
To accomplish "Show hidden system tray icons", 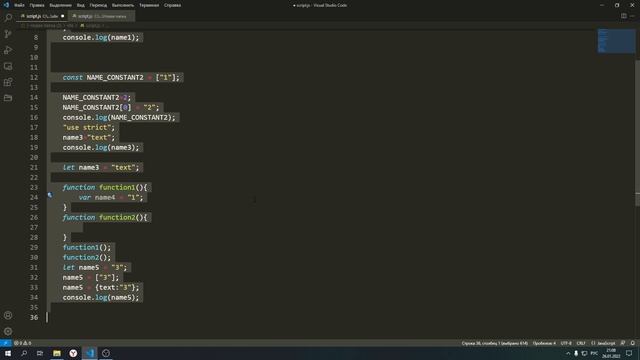I will (568, 353).
